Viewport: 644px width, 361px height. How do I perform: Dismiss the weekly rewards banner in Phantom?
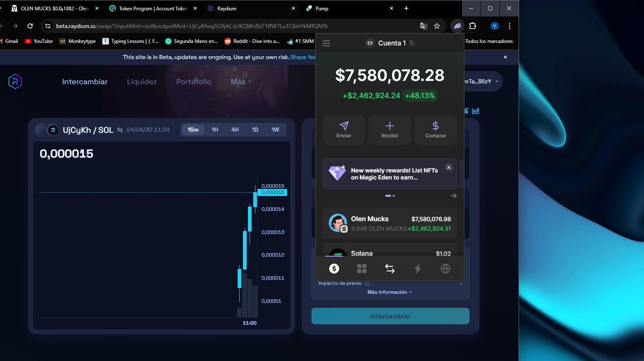pyautogui.click(x=449, y=168)
